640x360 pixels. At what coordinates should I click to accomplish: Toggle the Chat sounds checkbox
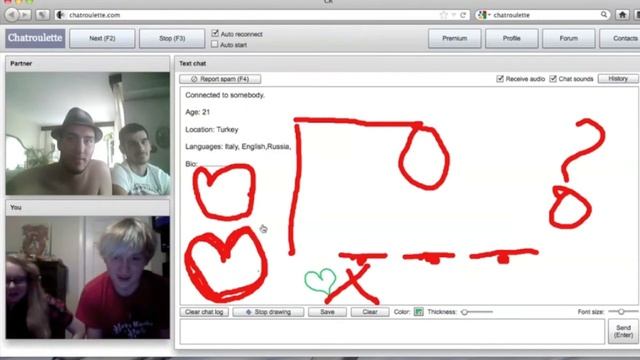pos(553,78)
